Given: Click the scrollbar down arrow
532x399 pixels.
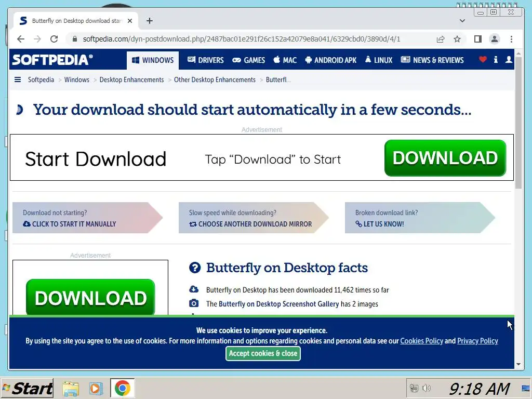Looking at the screenshot, I should pyautogui.click(x=518, y=364).
